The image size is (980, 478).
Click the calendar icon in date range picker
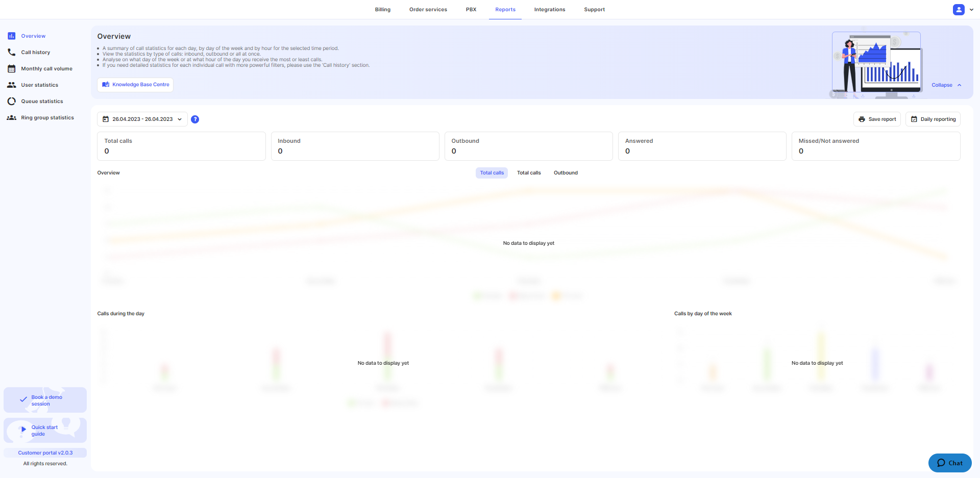pos(106,119)
